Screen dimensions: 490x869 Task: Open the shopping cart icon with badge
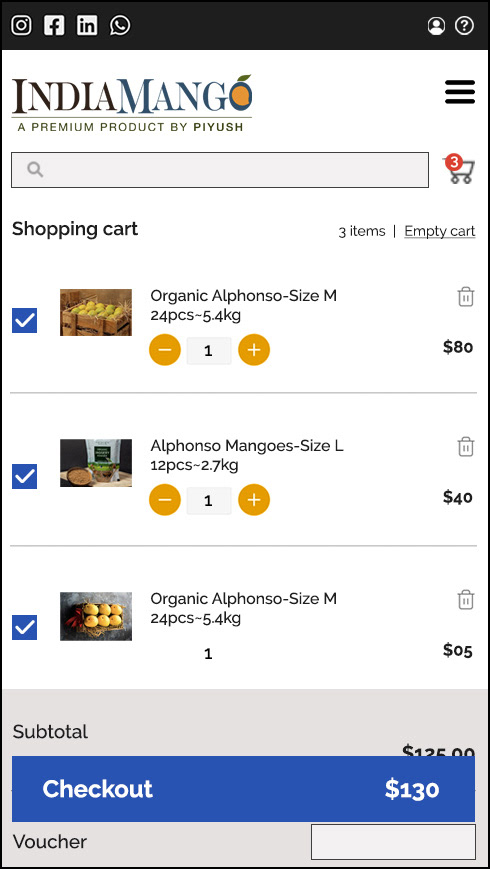point(460,170)
